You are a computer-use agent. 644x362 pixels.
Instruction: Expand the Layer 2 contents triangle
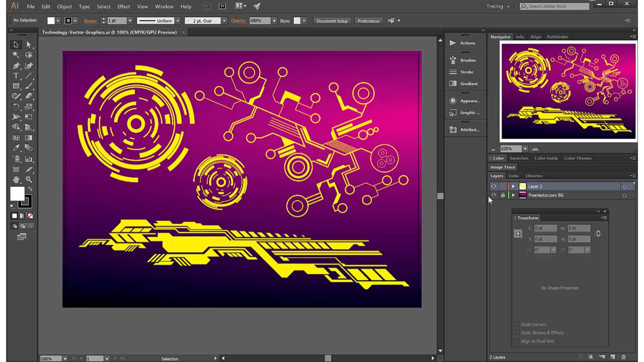point(513,186)
